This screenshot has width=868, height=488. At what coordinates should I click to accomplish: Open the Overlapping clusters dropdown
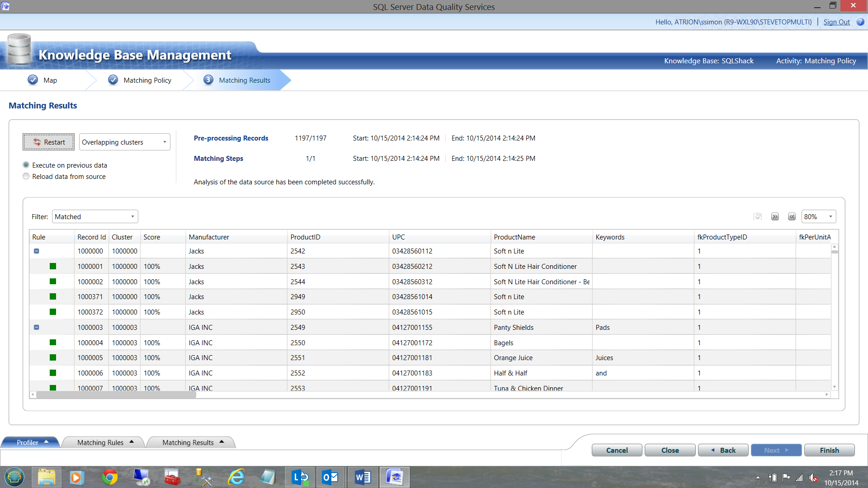124,142
